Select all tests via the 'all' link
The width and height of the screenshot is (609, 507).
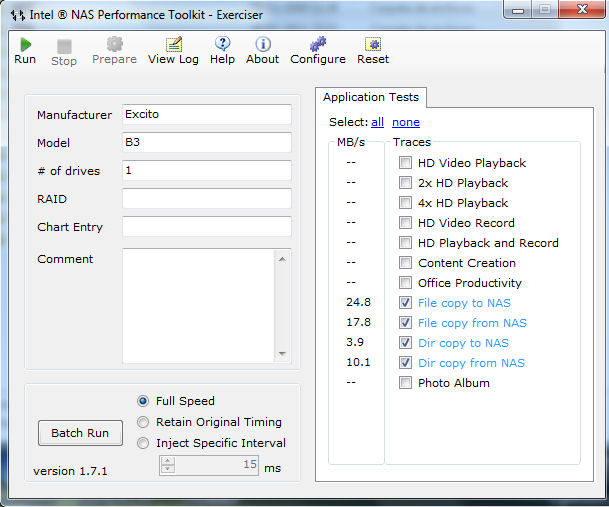(377, 122)
